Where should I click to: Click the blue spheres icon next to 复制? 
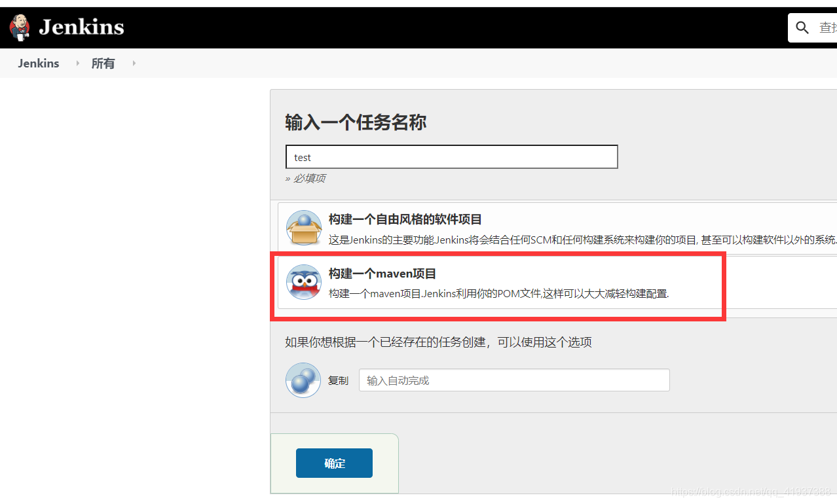[x=303, y=380]
